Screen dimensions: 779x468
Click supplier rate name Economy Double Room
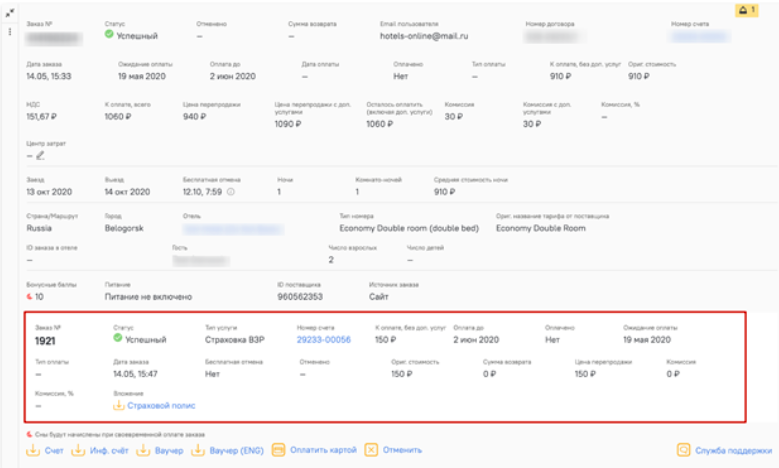(x=541, y=228)
